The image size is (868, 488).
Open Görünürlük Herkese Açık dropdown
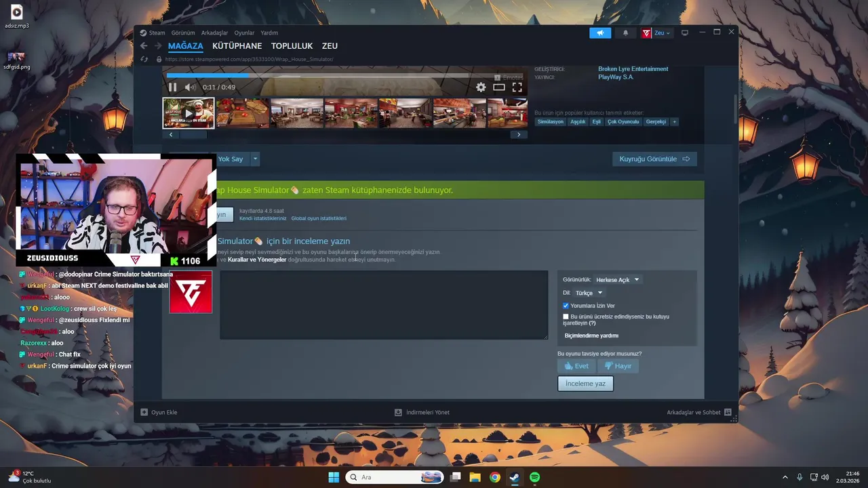click(617, 279)
